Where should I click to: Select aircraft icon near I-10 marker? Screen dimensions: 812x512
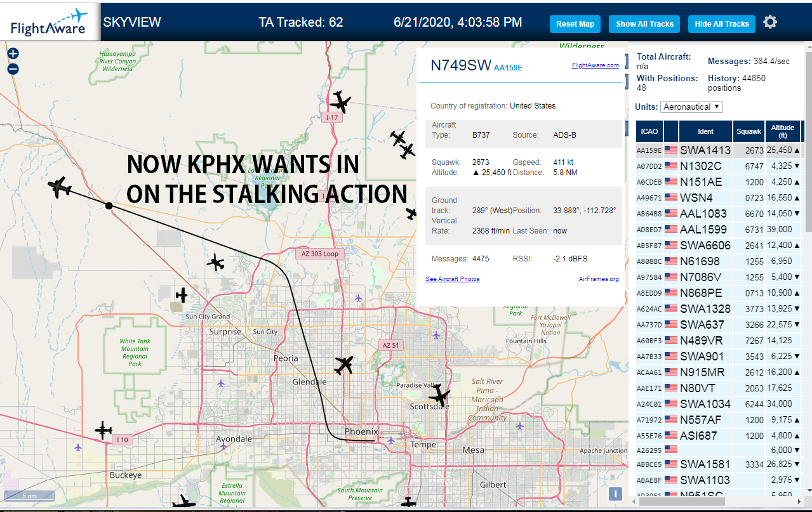[x=103, y=430]
